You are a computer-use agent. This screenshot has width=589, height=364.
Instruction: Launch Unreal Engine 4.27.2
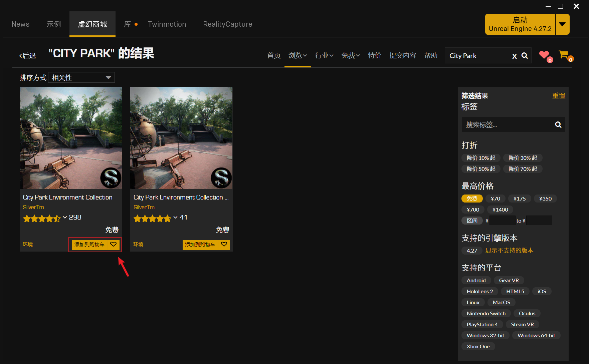point(520,24)
